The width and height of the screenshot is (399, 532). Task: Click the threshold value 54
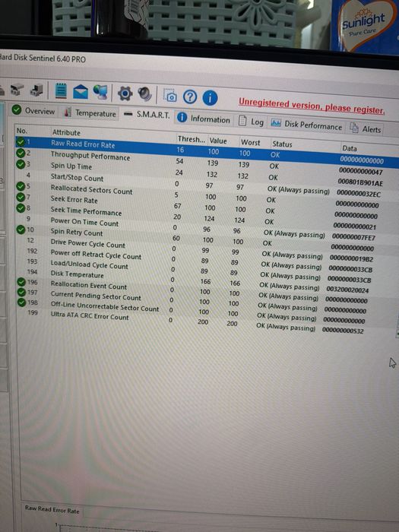tap(179, 161)
